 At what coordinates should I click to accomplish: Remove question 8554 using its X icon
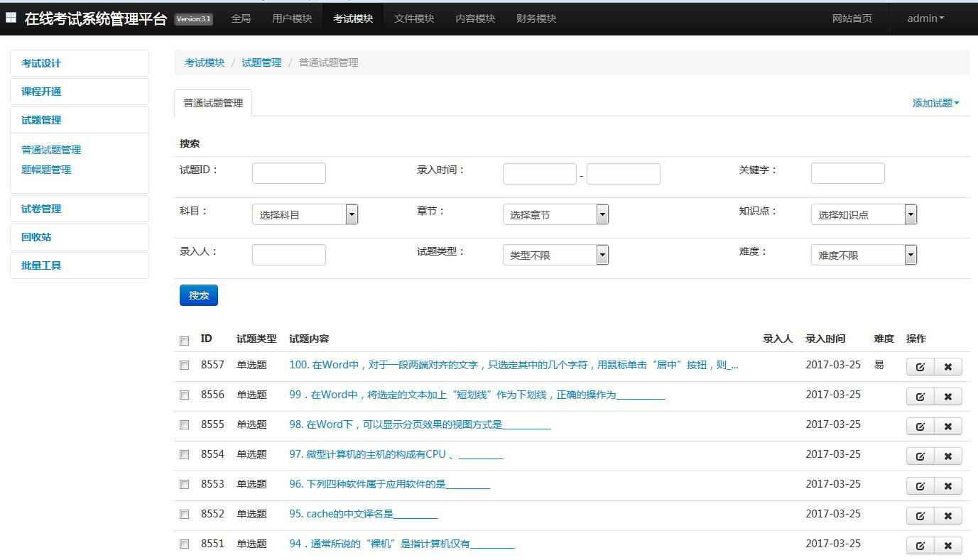pos(947,456)
